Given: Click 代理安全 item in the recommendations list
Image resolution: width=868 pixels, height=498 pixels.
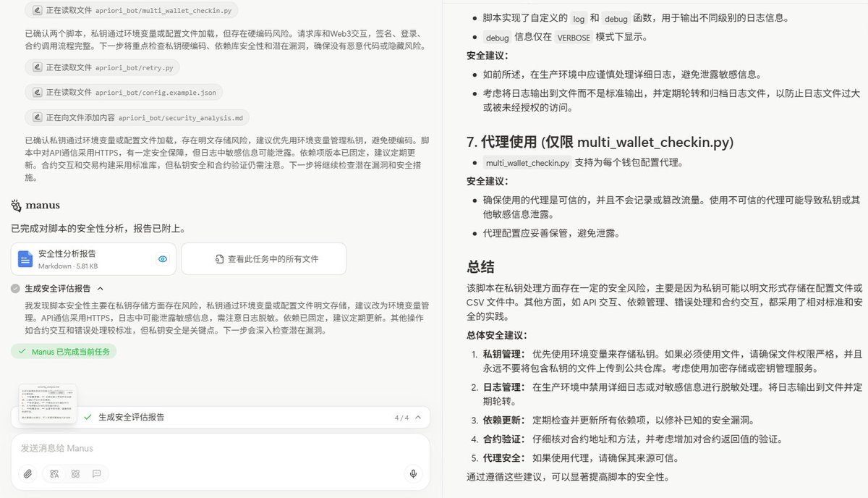Looking at the screenshot, I should click(504, 457).
